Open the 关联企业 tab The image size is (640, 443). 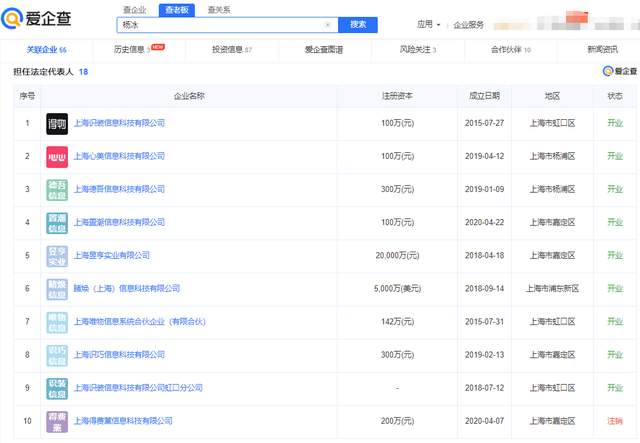tap(47, 50)
